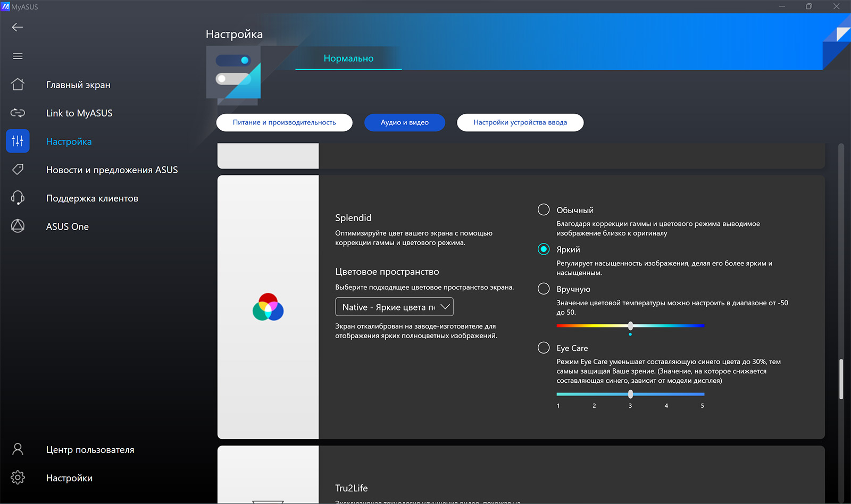Minimize the MyASUS window

click(782, 6)
